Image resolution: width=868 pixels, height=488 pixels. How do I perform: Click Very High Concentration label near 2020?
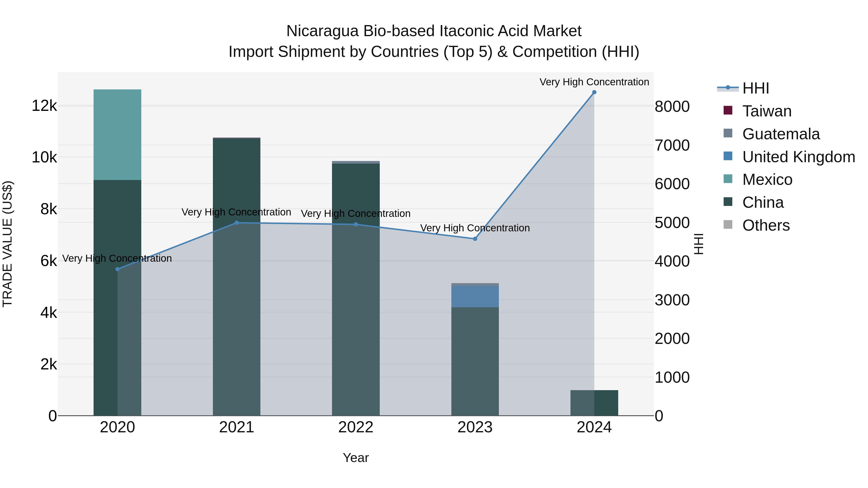117,258
